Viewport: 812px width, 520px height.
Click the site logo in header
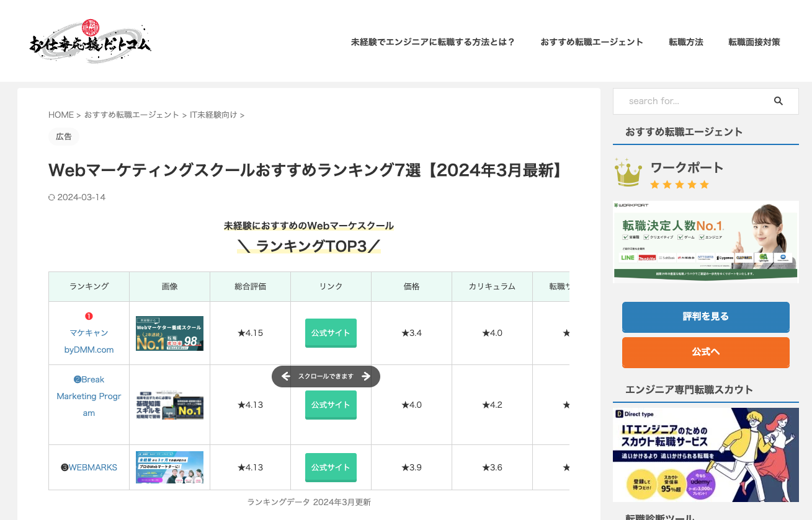(91, 42)
